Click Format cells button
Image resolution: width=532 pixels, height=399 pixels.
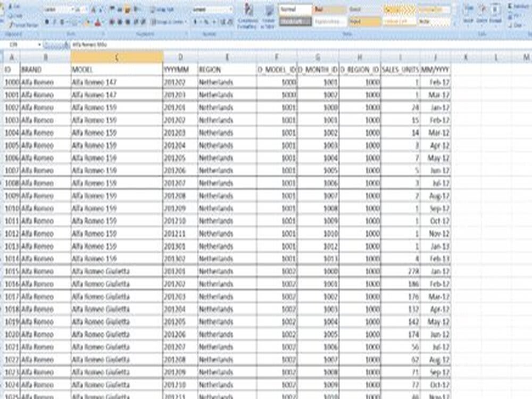495,14
